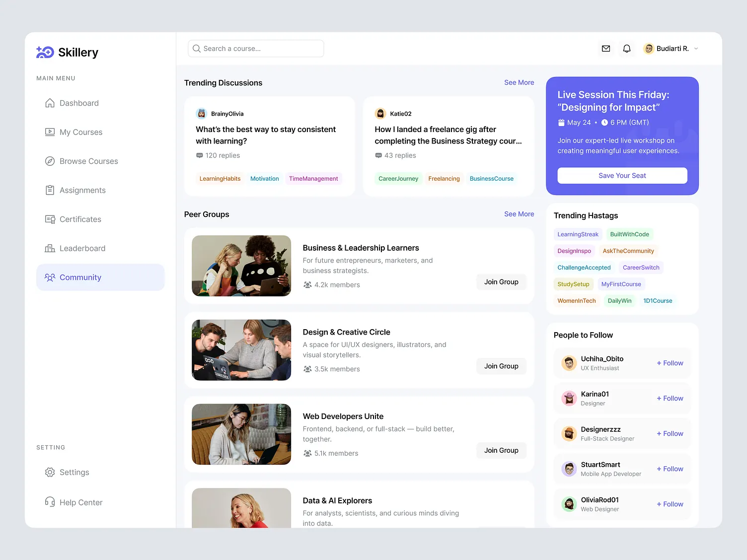Click 5.1k members group icon
Image resolution: width=747 pixels, height=560 pixels.
(307, 454)
